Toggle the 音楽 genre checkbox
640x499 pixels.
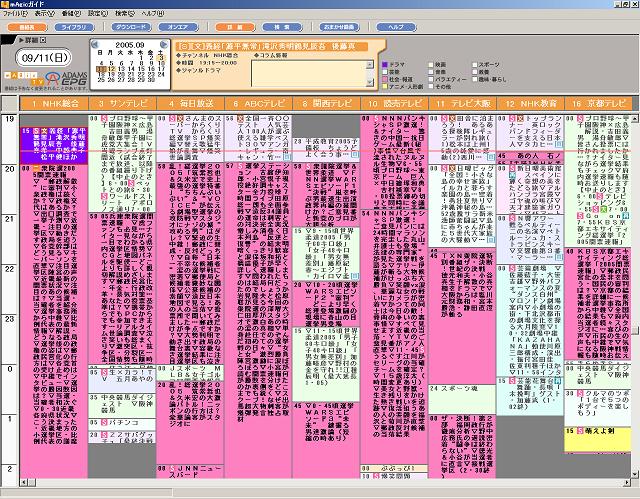pos(431,72)
